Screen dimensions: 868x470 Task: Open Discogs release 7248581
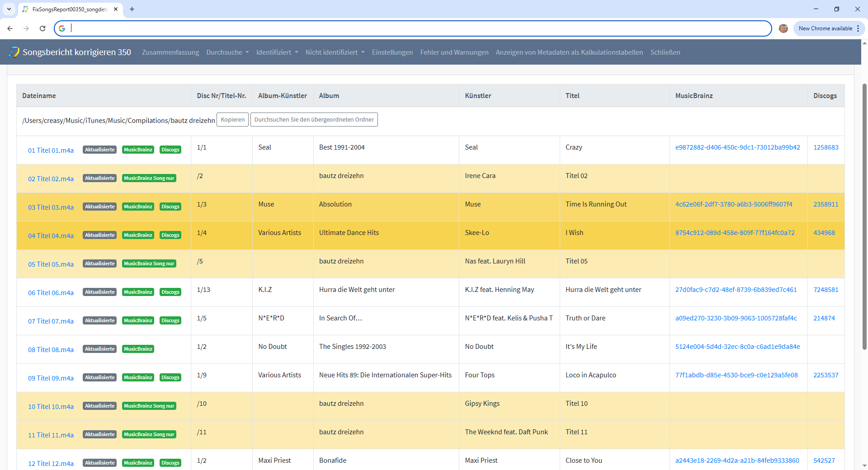(x=826, y=290)
